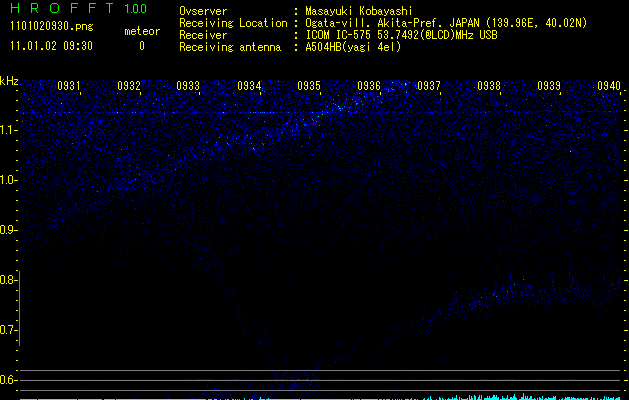Click the 0932 time marker

129,86
